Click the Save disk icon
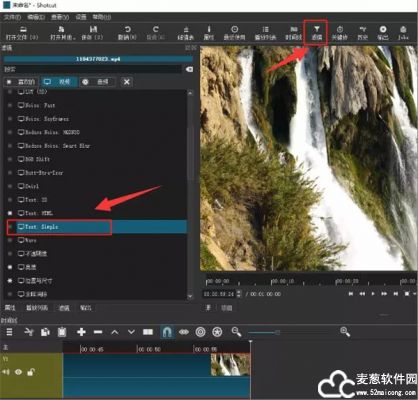 click(93, 33)
